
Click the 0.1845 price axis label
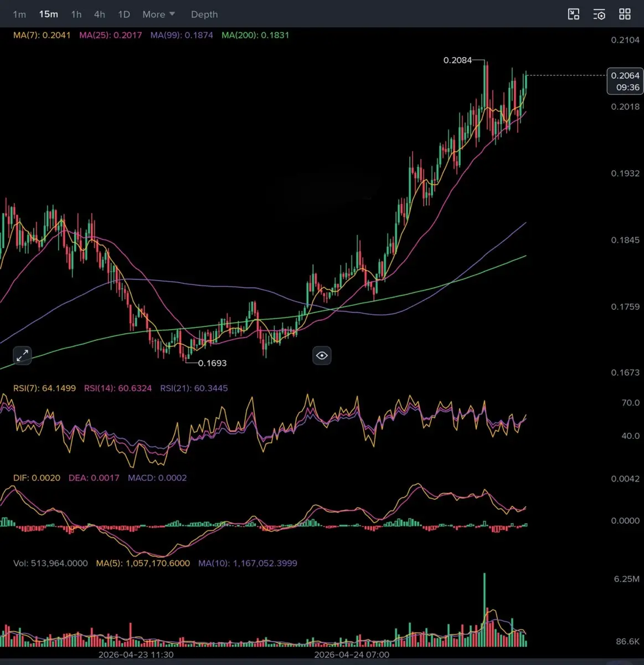point(625,240)
